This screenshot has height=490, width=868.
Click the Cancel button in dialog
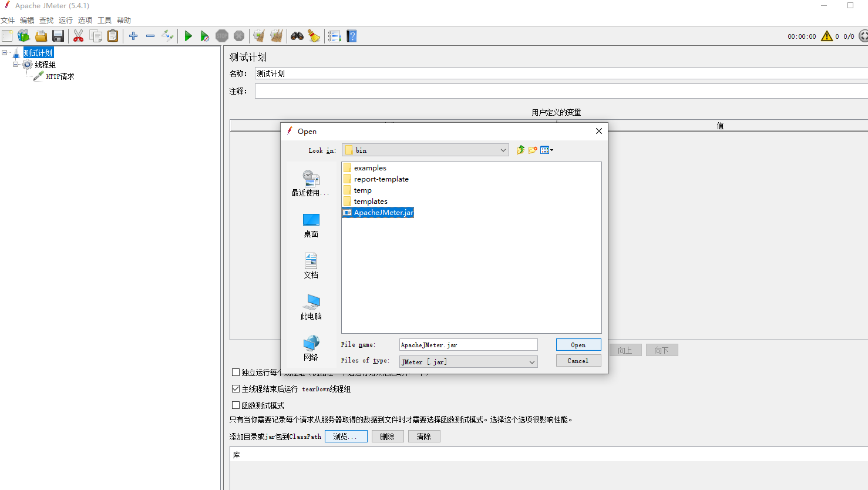click(578, 361)
